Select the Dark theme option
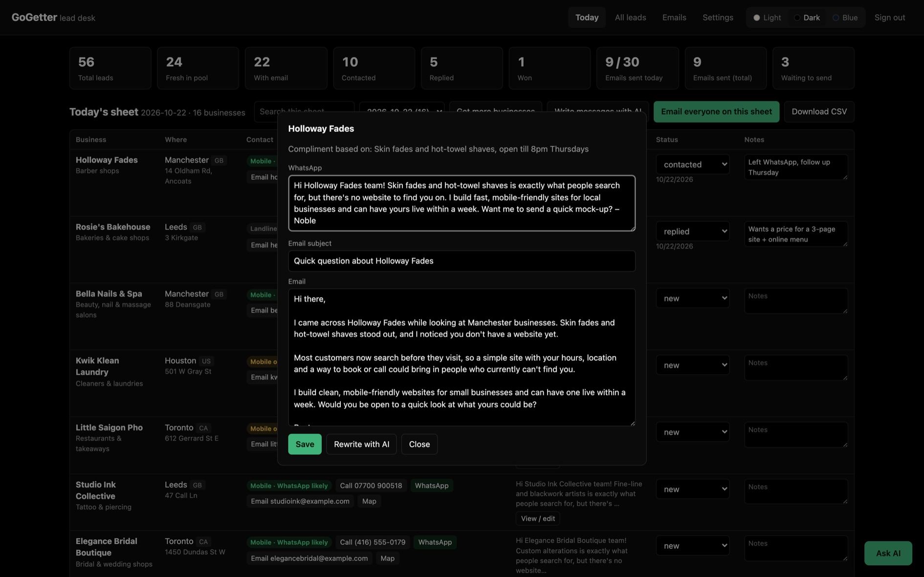Image resolution: width=924 pixels, height=577 pixels. point(806,18)
